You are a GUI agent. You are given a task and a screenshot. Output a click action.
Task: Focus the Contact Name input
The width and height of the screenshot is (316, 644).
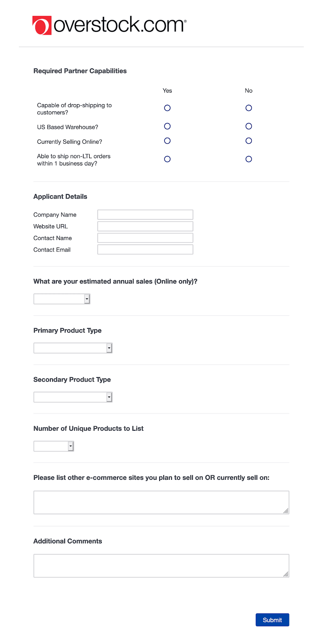coord(145,238)
